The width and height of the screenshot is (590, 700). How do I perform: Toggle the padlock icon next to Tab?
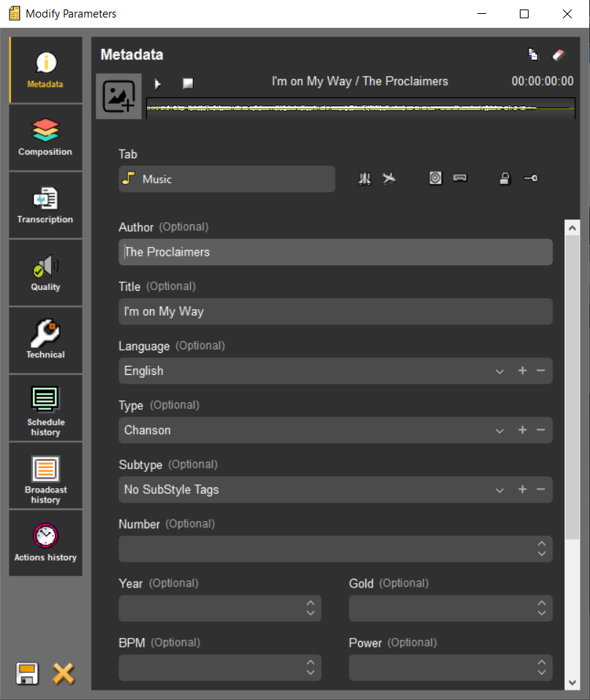504,178
